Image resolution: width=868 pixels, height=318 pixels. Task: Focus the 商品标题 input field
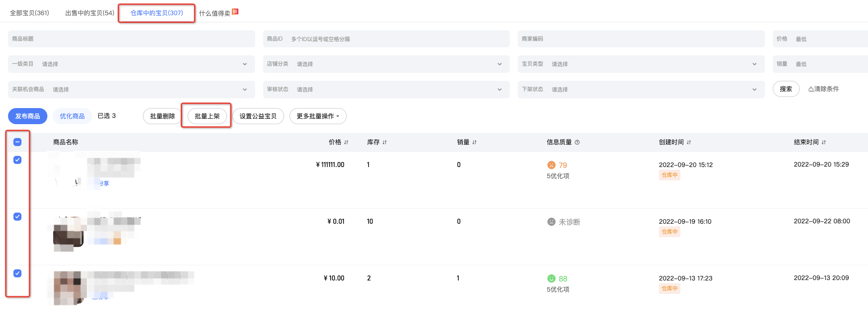[x=131, y=39]
